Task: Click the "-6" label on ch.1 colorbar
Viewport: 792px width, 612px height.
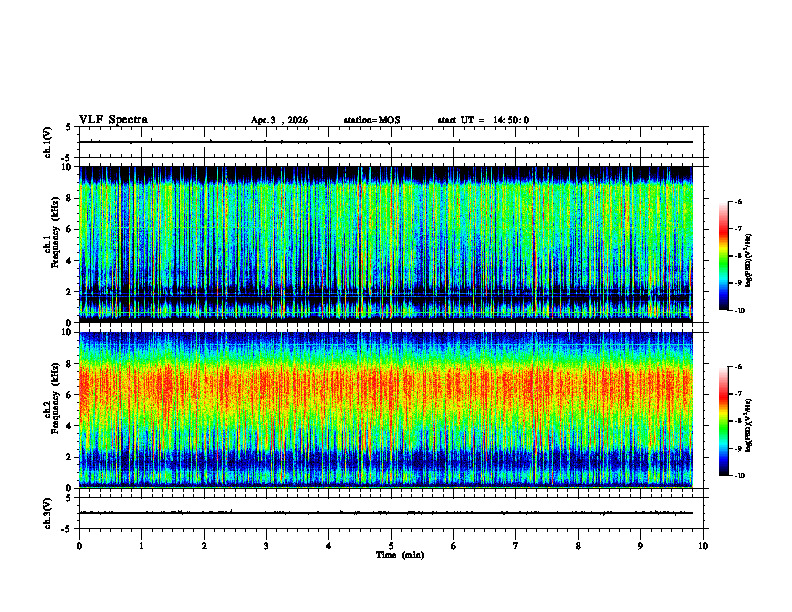Action: click(738, 202)
